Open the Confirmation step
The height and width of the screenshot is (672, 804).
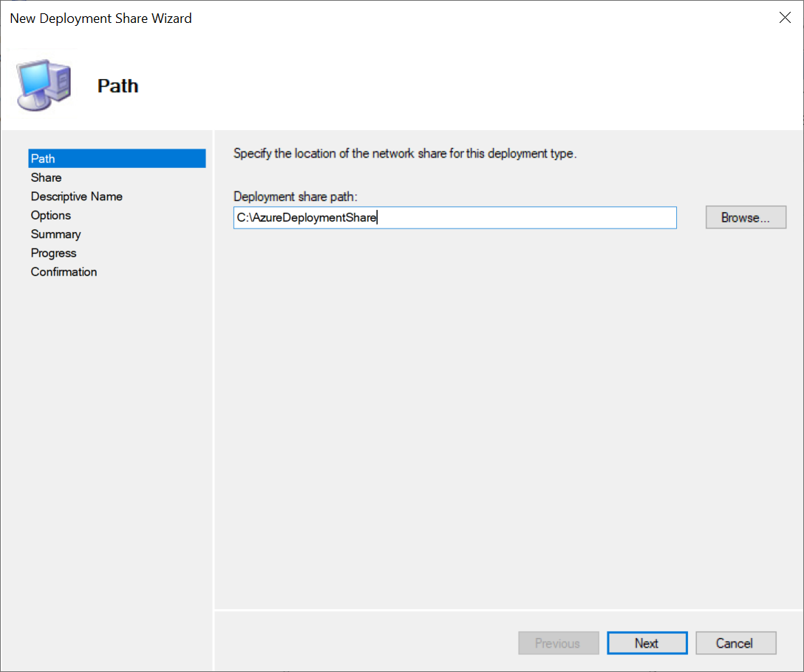[64, 272]
